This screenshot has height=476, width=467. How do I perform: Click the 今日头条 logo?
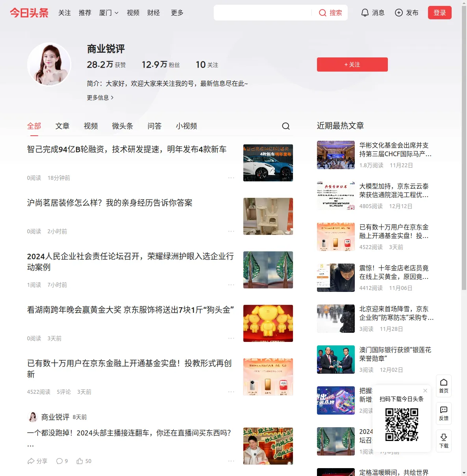(x=29, y=13)
